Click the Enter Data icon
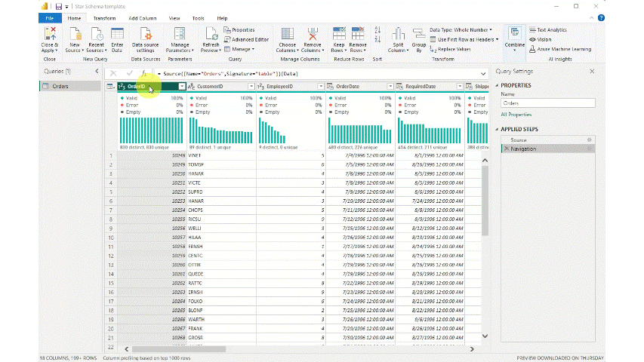This screenshot has height=362, width=644. [117, 34]
